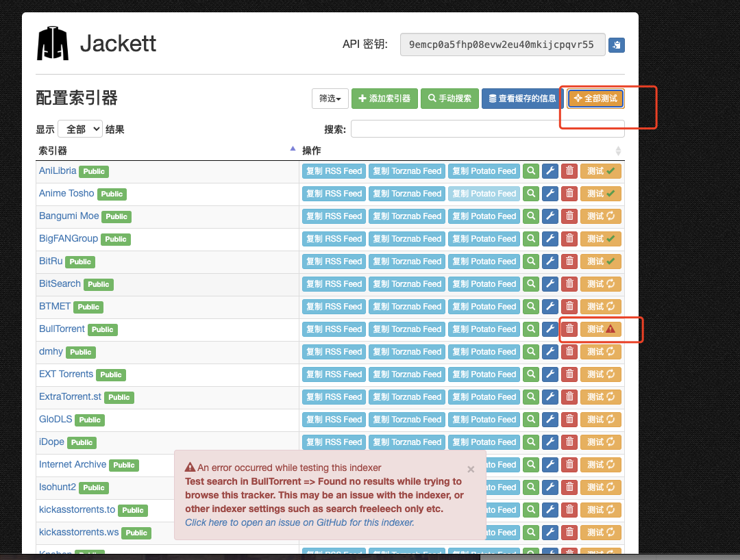Delete Anime Tosho indexer trash icon
This screenshot has width=740, height=560.
569,193
